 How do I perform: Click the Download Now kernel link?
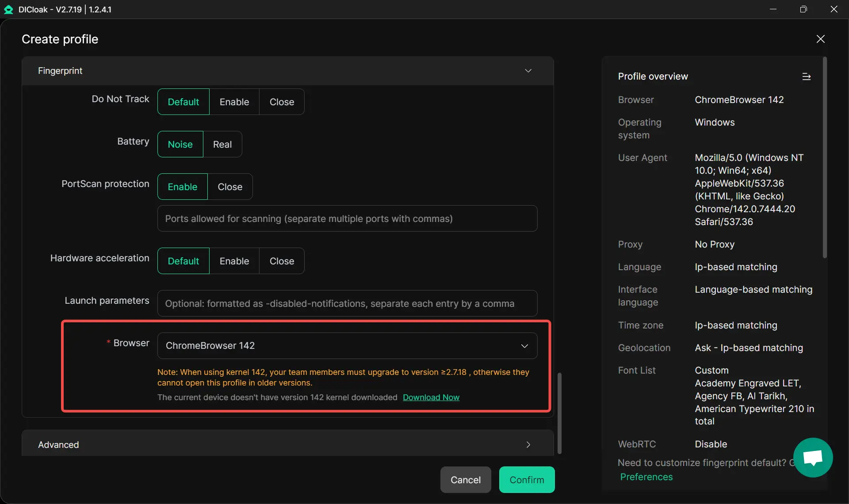pyautogui.click(x=431, y=397)
